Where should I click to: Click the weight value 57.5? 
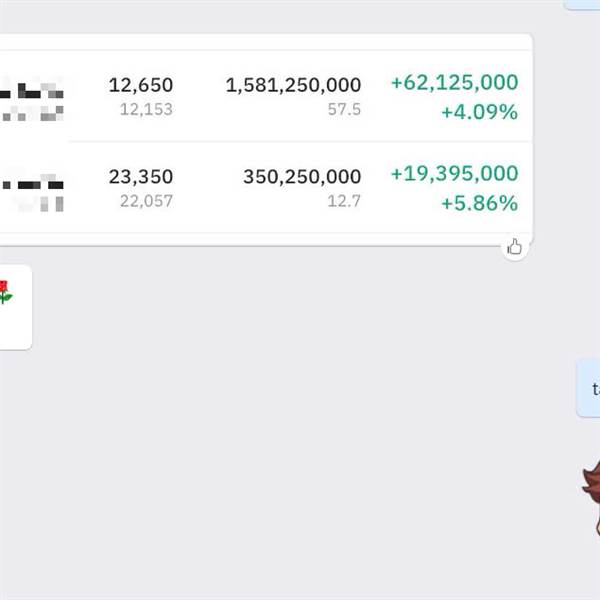pos(344,109)
